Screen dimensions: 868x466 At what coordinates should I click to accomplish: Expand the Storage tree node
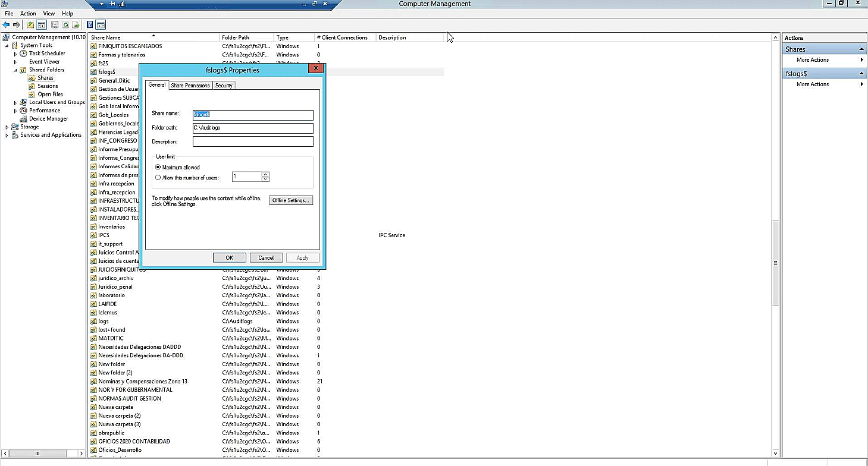click(x=7, y=127)
